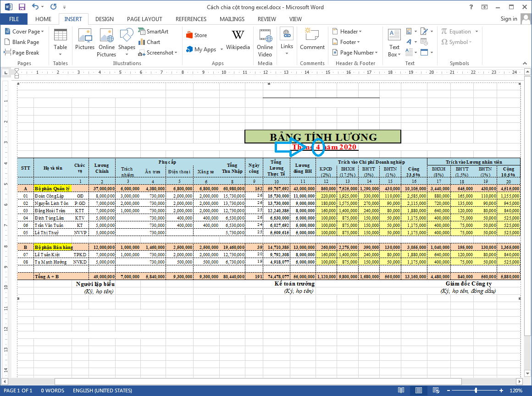532x396 pixels.
Task: Switch to the VIEW tab
Action: point(295,19)
